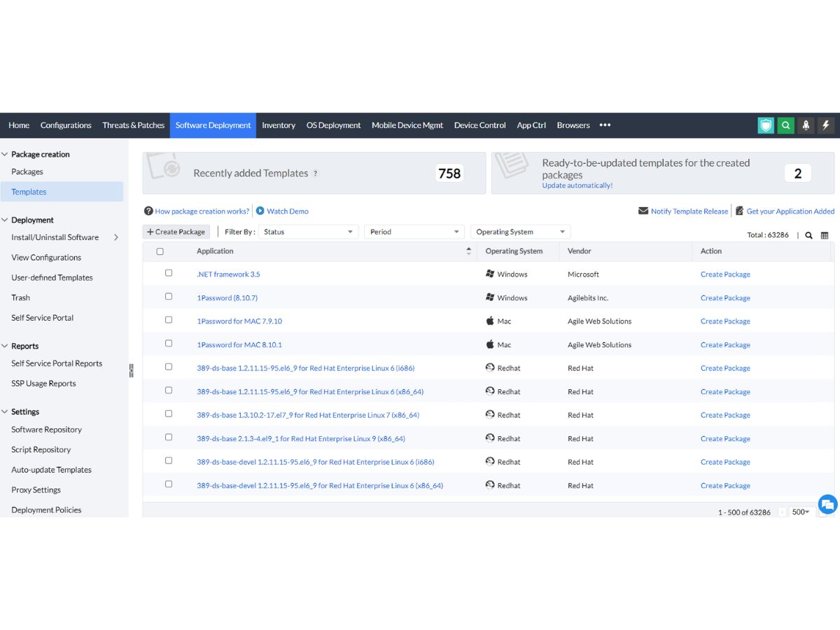Viewport: 840px width, 630px height.
Task: Click the Apple icon in 1Password for MAC 7.9.10 row
Action: 490,321
